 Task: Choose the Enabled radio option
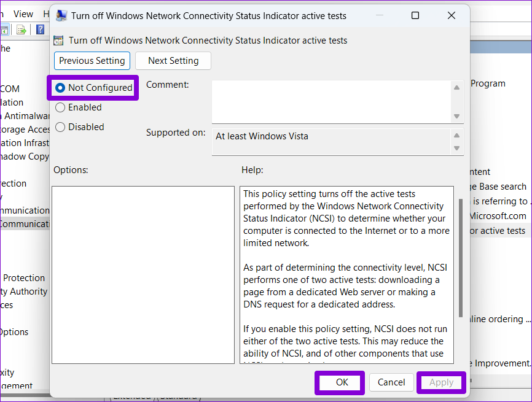pos(60,107)
